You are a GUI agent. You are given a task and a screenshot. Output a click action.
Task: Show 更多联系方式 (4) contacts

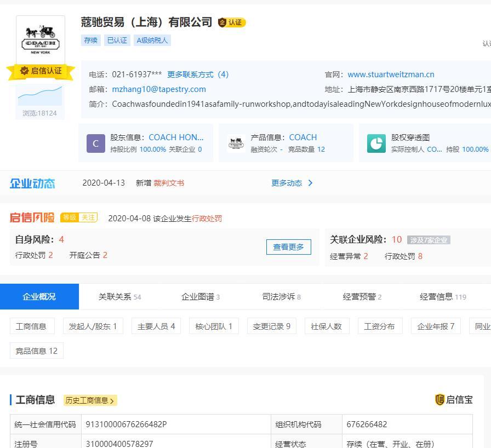coord(198,74)
